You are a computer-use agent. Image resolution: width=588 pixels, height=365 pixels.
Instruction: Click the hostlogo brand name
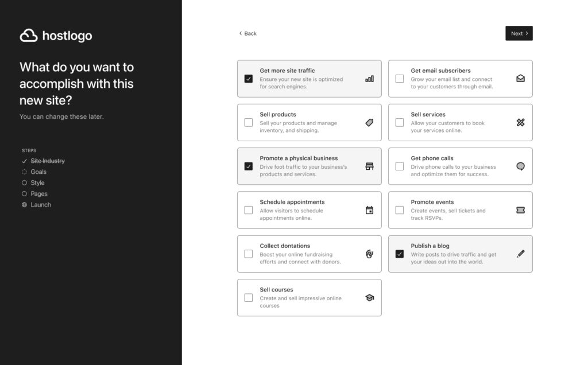(x=67, y=36)
